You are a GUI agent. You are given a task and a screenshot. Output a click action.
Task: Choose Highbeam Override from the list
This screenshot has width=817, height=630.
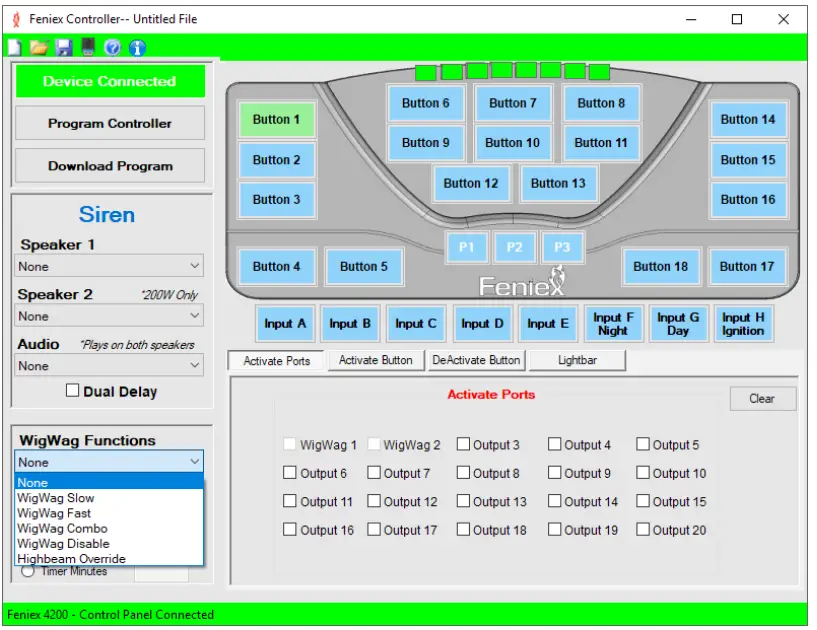click(109, 559)
